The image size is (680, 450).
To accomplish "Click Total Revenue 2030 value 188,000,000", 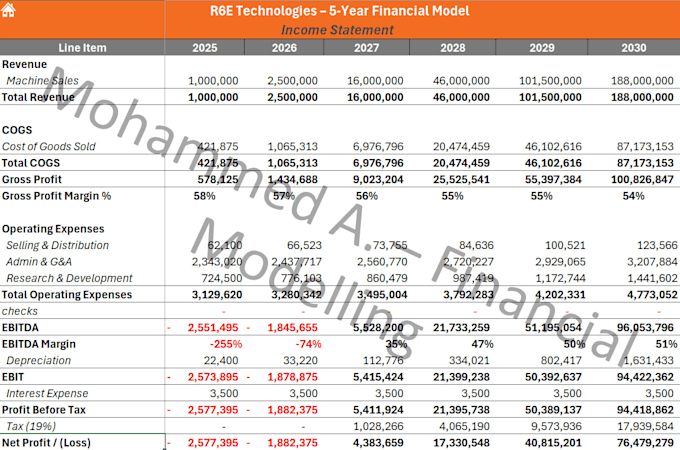I will tap(642, 97).
